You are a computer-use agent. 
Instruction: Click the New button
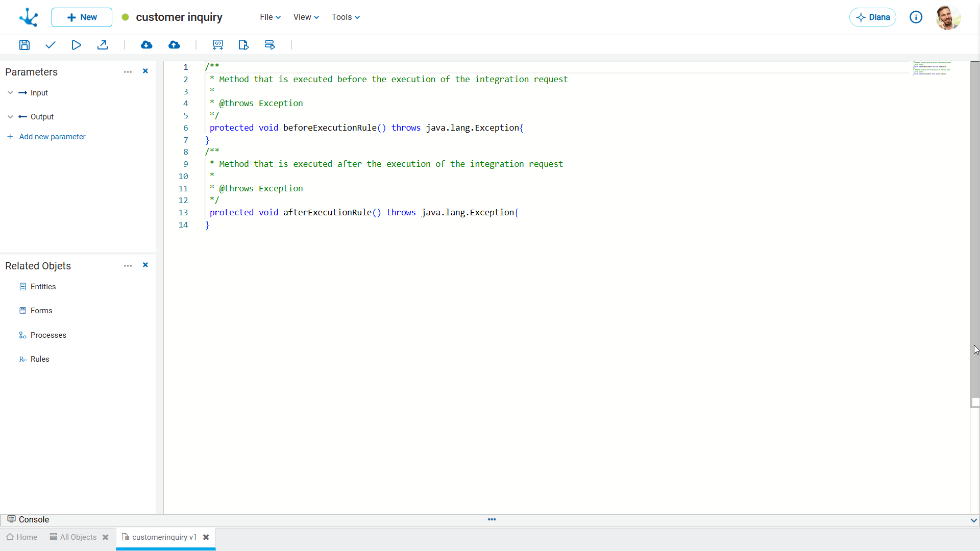(x=82, y=17)
